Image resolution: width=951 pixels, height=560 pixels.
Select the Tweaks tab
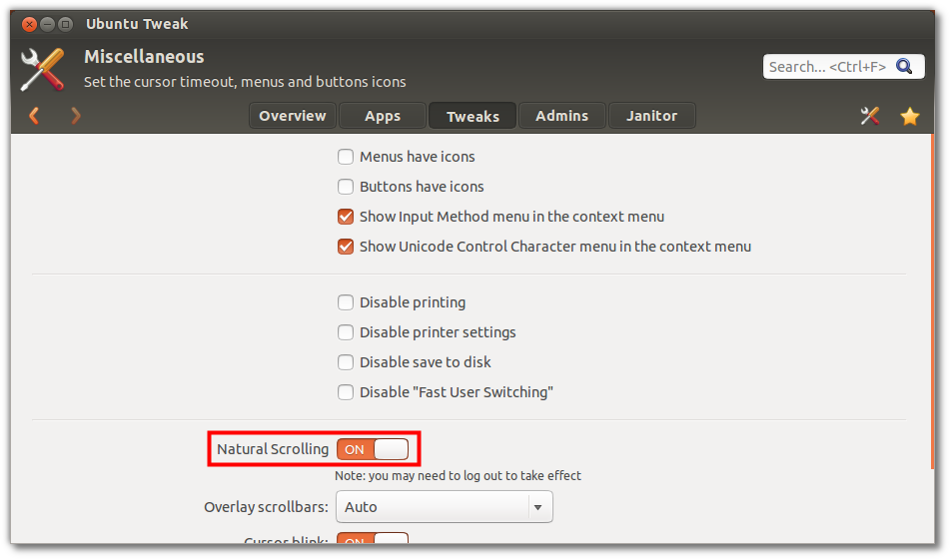[473, 116]
